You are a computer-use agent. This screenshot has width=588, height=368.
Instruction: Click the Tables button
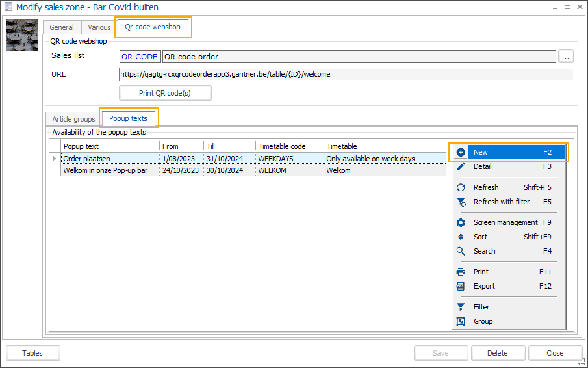(32, 353)
